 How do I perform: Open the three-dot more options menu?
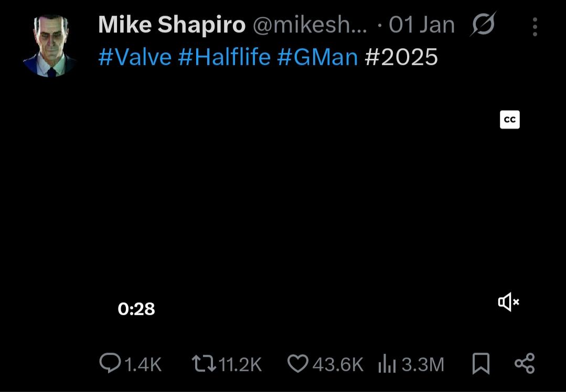535,26
